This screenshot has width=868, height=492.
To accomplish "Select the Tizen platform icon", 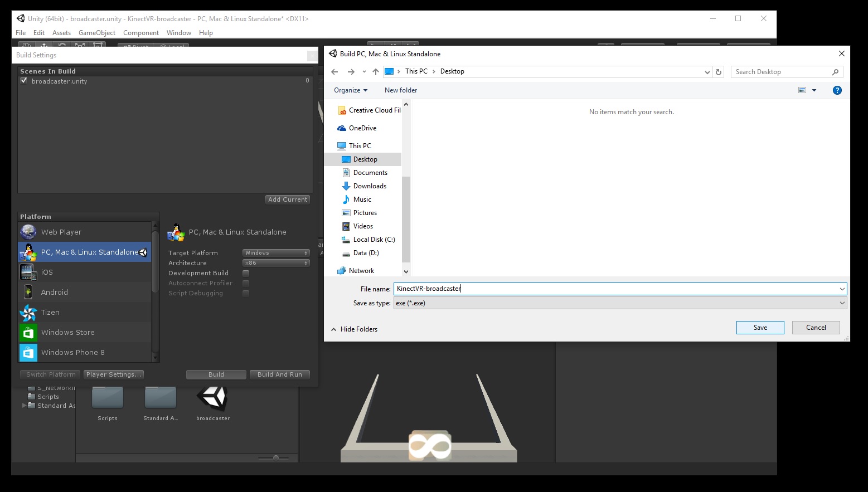I will click(x=28, y=313).
